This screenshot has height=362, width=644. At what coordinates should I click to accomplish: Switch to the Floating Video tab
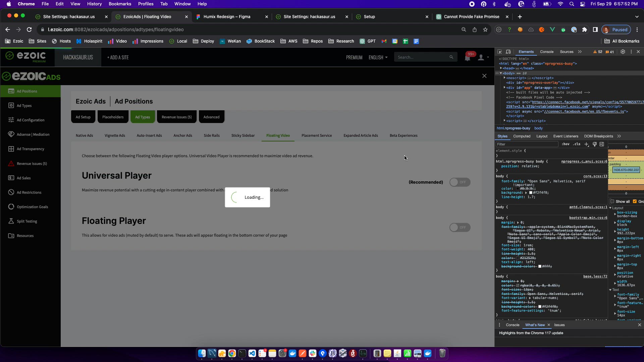coord(278,135)
